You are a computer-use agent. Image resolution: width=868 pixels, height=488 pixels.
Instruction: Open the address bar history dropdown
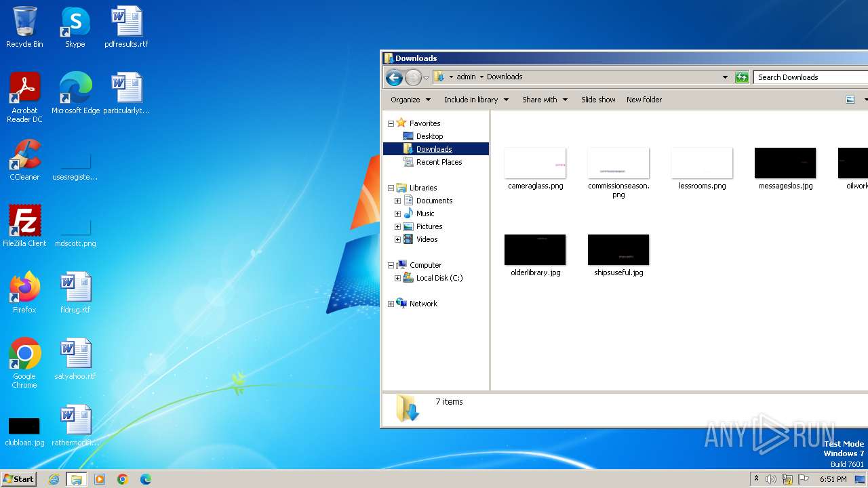point(725,77)
